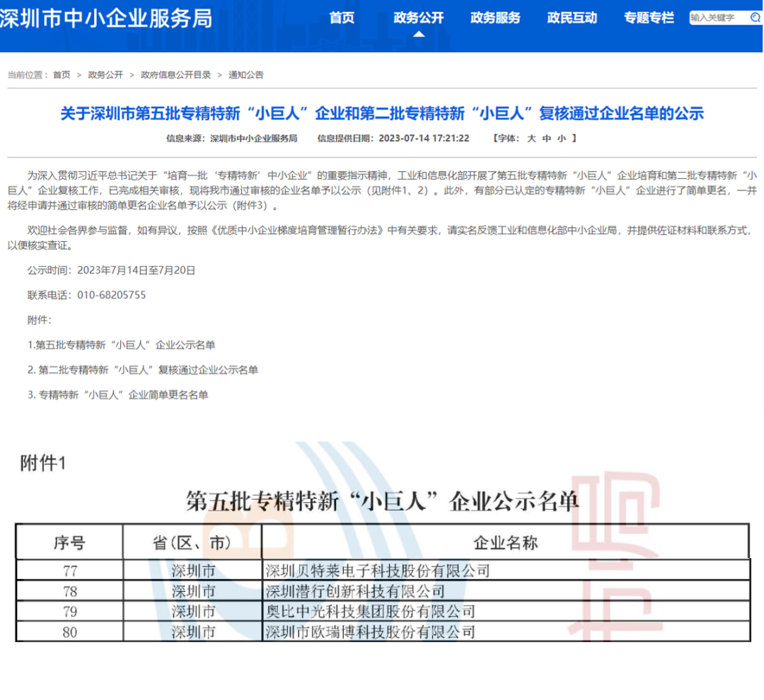This screenshot has height=700, width=764.
Task: Open the 首页 navigation menu item
Action: coord(342,18)
